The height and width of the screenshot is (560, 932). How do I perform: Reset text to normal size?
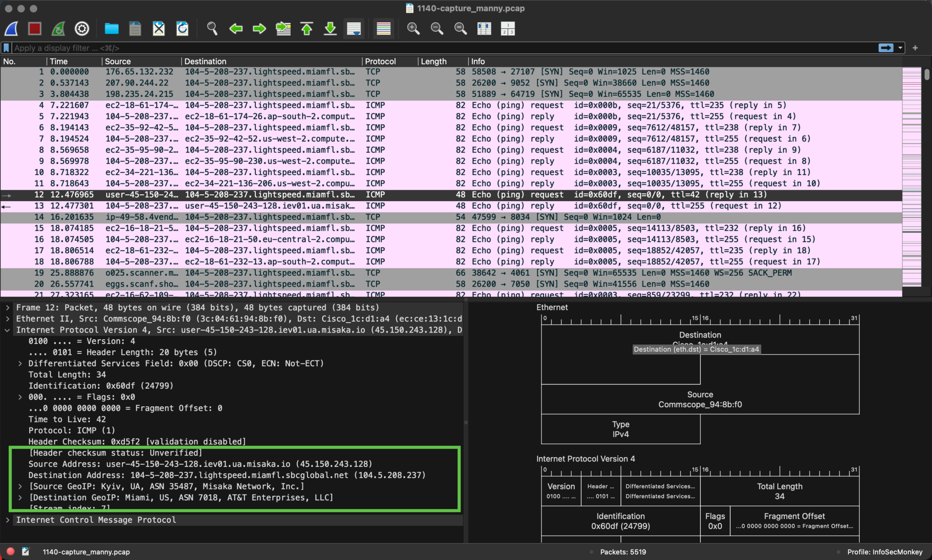tap(461, 29)
